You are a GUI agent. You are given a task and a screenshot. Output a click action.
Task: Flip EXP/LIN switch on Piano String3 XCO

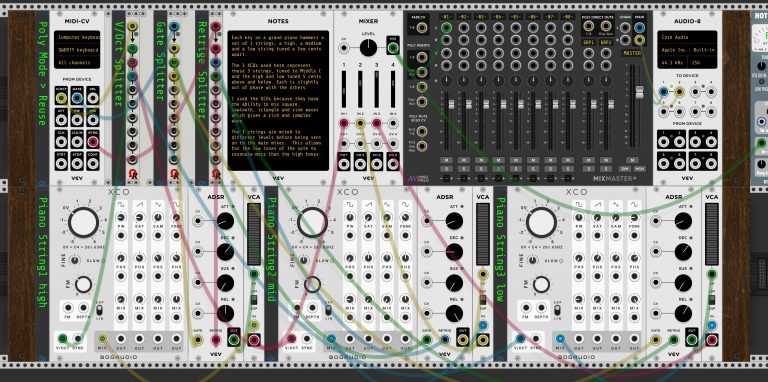(558, 310)
